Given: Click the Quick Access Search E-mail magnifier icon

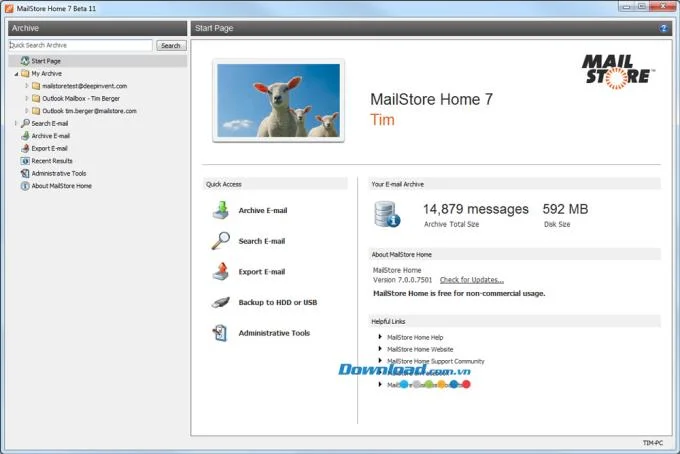Looking at the screenshot, I should click(221, 241).
